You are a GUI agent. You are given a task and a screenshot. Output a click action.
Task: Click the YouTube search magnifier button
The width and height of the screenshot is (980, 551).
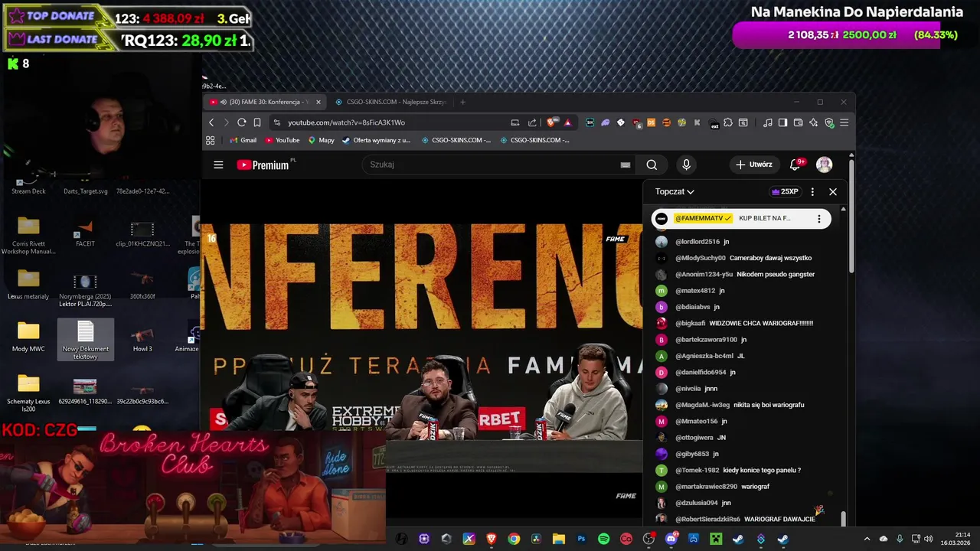[x=652, y=165]
